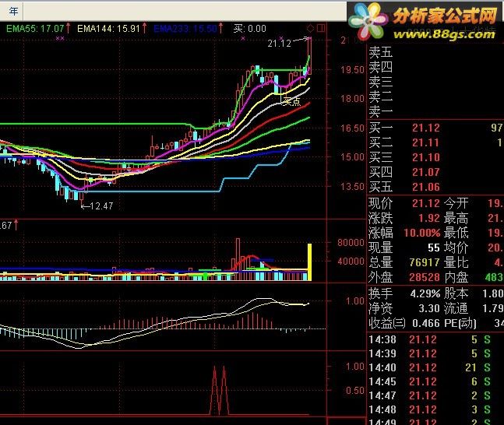Click the 卖二 order book label
This screenshot has height=425, width=504.
tap(381, 97)
